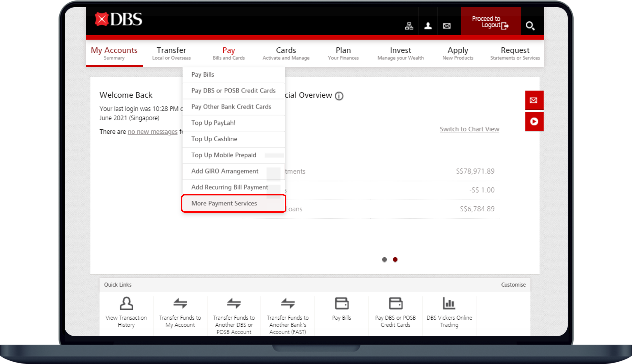Click the Welcome Back heading
This screenshot has width=632, height=364.
[x=126, y=95]
